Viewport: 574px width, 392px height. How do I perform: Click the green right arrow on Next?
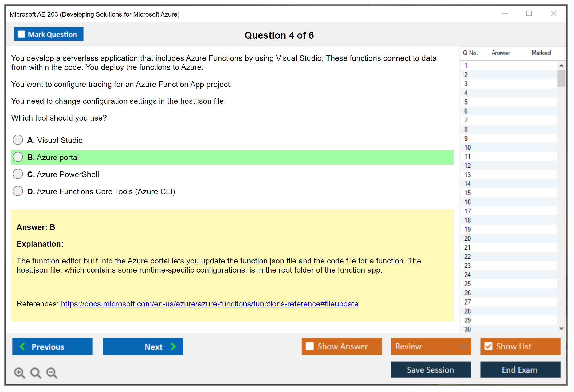pos(174,346)
